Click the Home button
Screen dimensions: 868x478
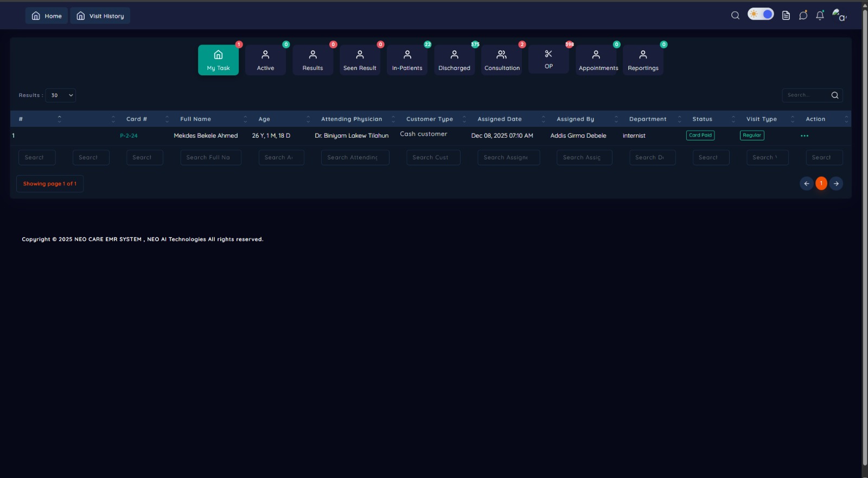47,16
